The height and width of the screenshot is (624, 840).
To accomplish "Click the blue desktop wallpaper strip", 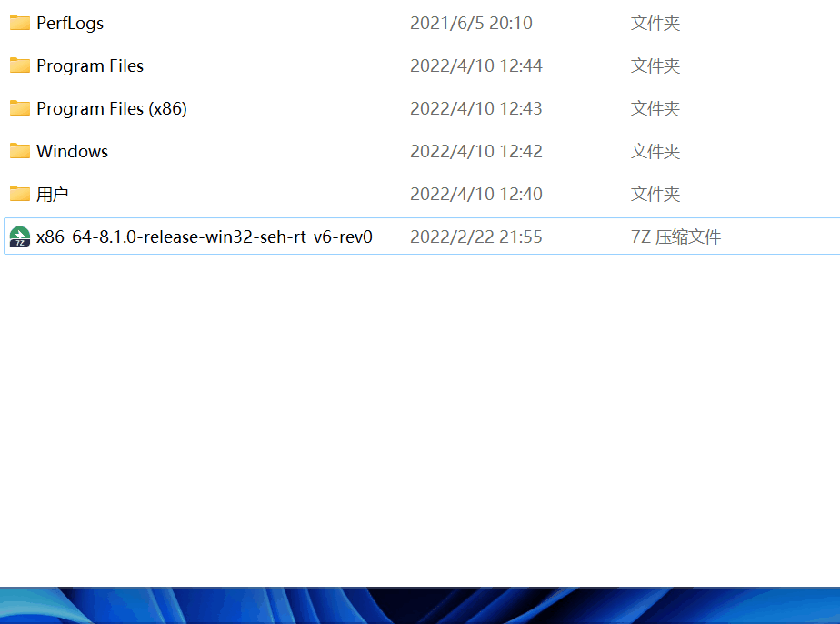I will (x=420, y=606).
